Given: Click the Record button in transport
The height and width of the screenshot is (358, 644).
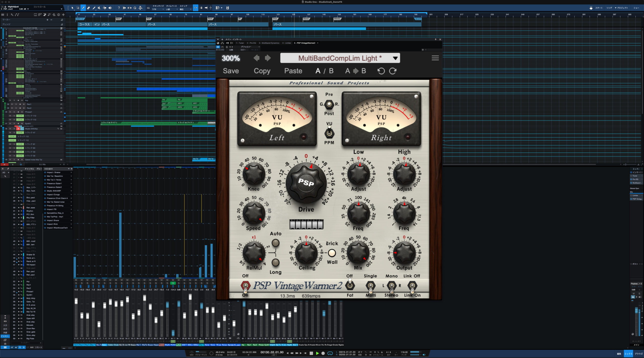Looking at the screenshot, I should [323, 353].
